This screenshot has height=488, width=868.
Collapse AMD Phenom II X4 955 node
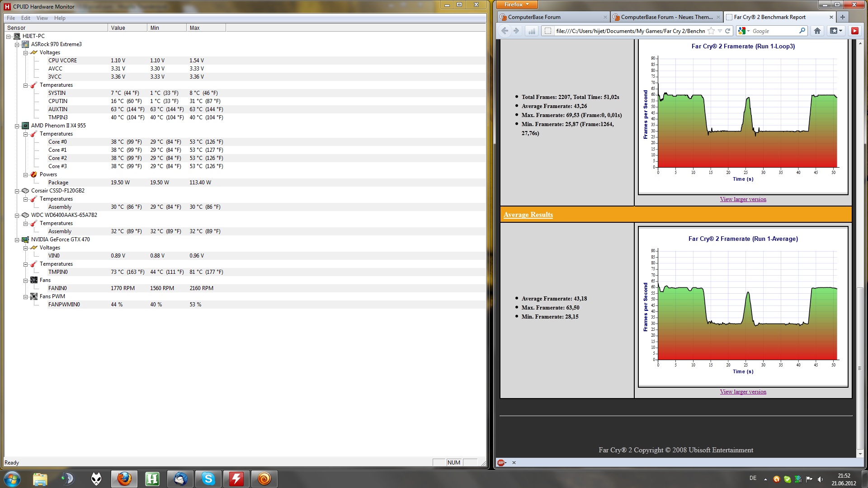pyautogui.click(x=17, y=126)
